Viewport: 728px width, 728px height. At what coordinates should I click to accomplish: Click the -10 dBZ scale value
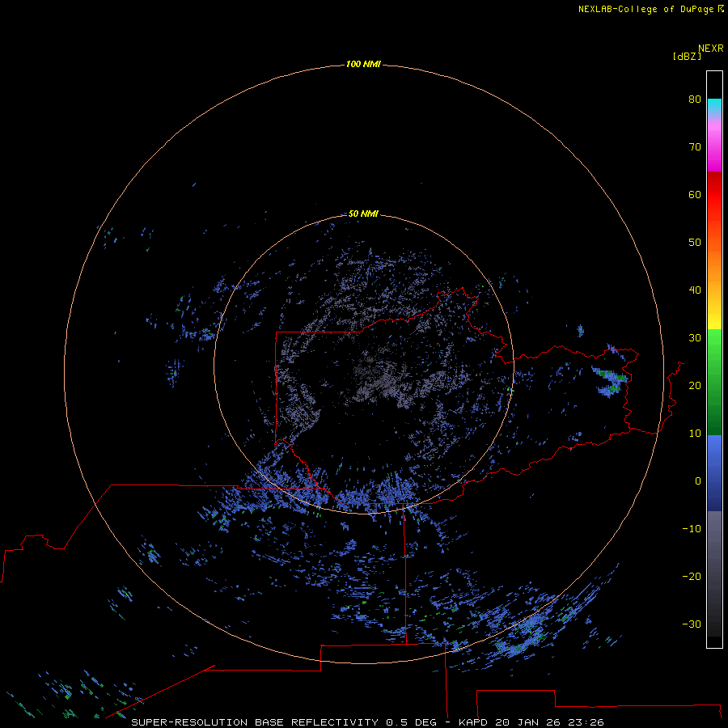click(692, 528)
